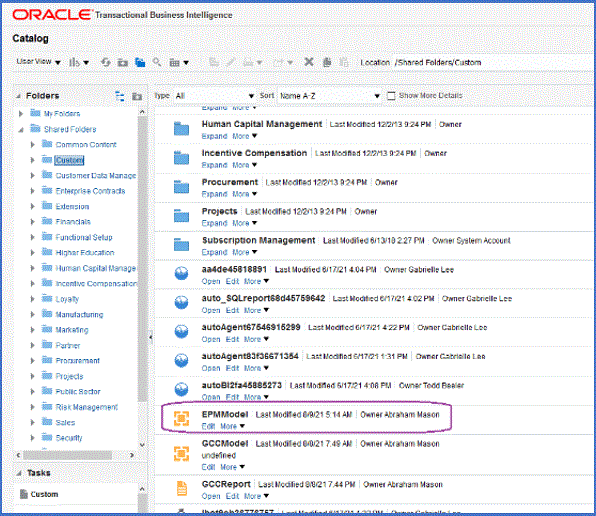
Task: Click the globe icon for autoAgent67546915299
Action: pyautogui.click(x=181, y=331)
